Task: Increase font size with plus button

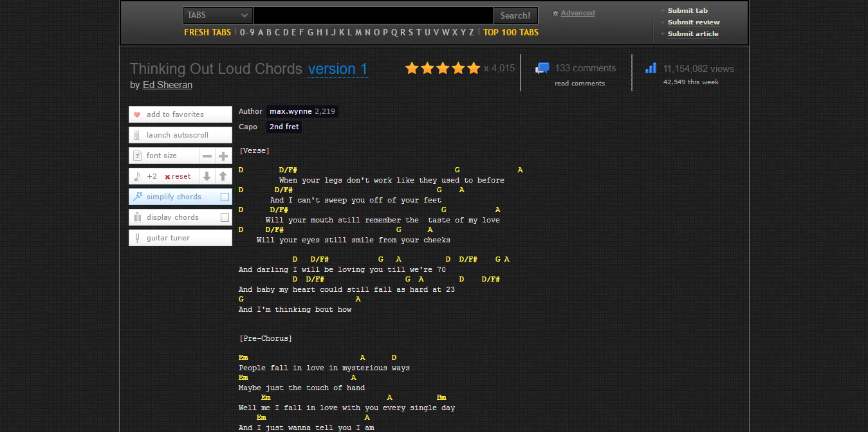Action: click(223, 156)
